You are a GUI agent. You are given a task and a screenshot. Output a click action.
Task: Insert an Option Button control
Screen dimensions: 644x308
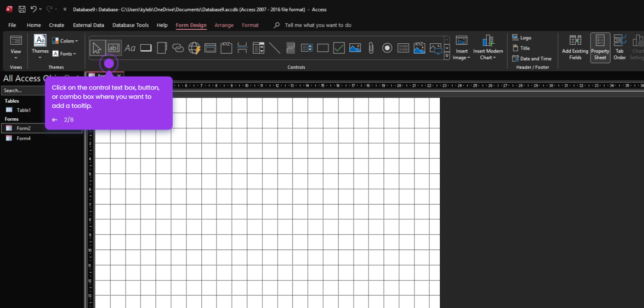(387, 48)
